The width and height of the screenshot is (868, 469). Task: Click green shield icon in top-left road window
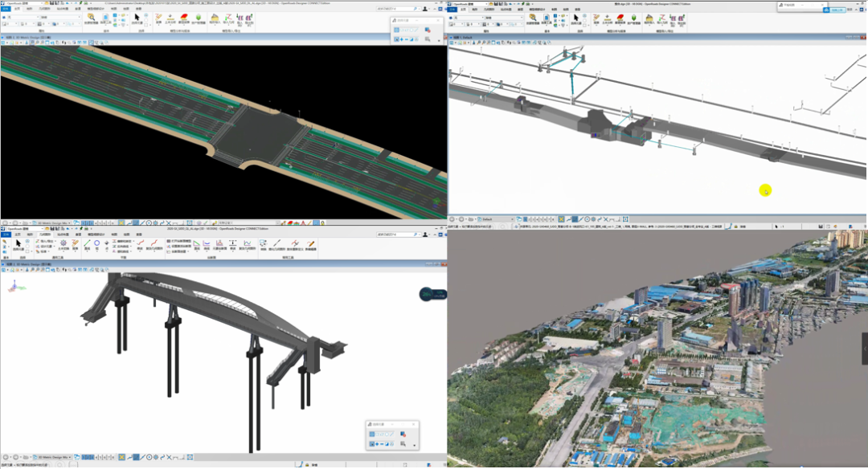tap(199, 17)
